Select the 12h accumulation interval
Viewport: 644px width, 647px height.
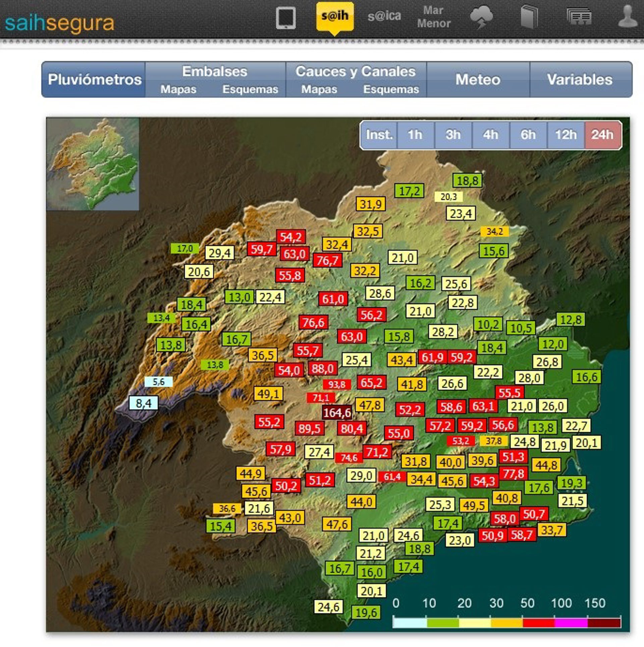coord(566,135)
